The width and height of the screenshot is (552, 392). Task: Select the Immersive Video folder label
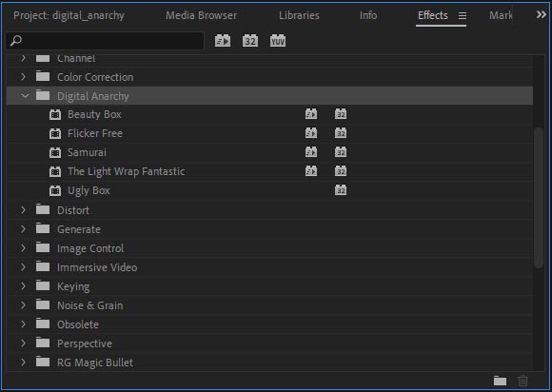(97, 267)
